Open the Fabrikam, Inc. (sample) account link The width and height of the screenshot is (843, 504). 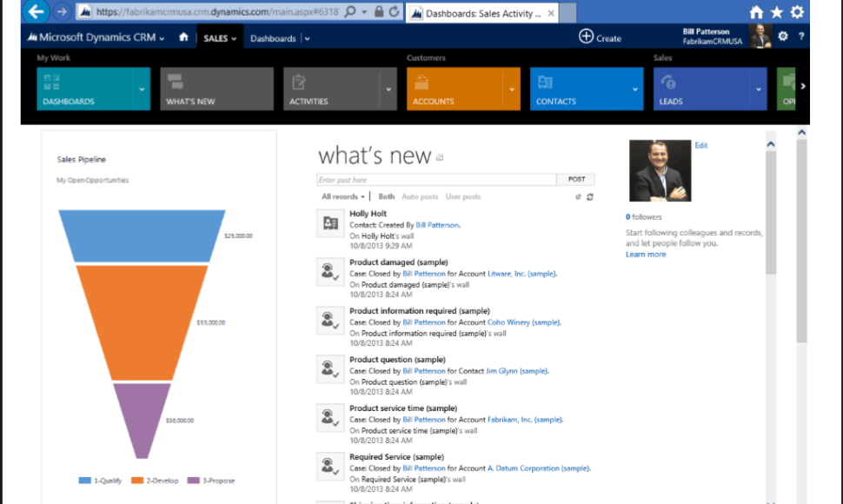click(525, 420)
